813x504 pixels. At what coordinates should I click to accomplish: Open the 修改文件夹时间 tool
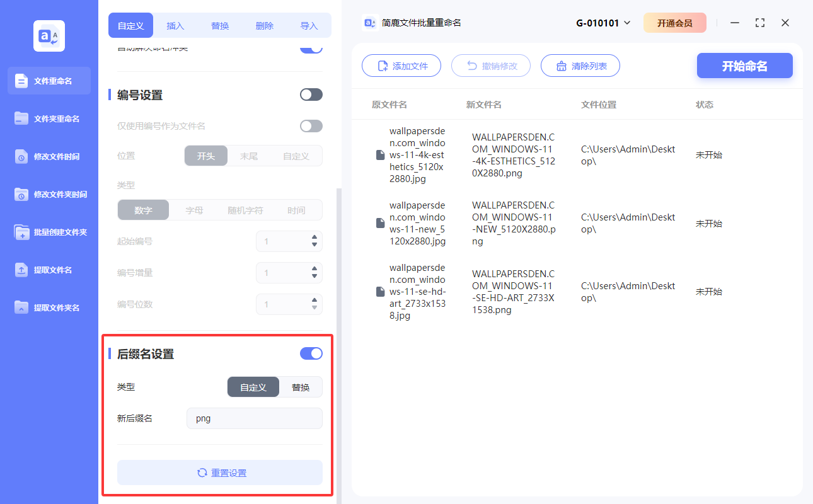pos(49,194)
